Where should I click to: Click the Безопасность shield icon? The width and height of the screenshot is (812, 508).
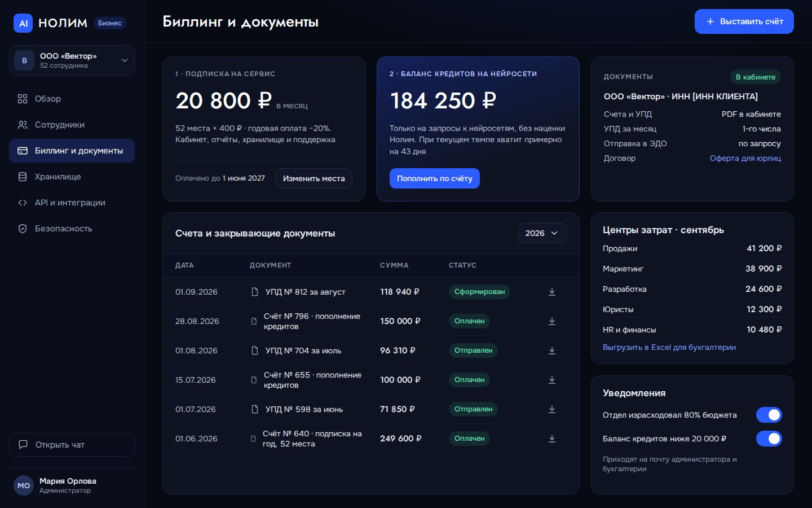23,229
